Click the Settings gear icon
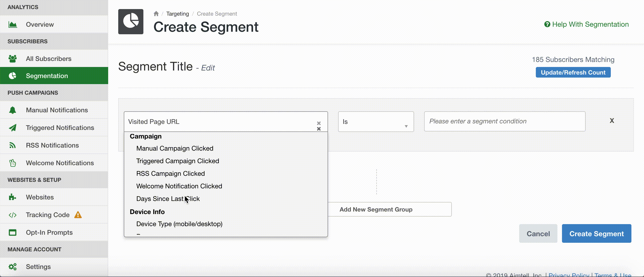 point(12,266)
